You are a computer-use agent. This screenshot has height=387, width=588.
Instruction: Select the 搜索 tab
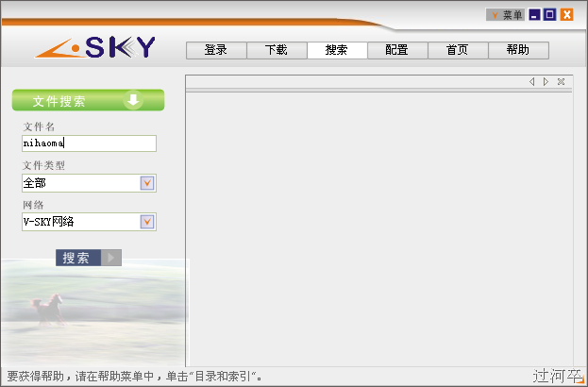pyautogui.click(x=337, y=50)
